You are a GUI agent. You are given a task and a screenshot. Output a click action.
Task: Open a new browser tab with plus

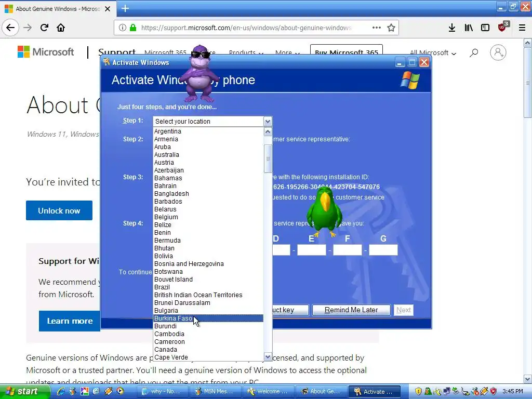point(125,8)
